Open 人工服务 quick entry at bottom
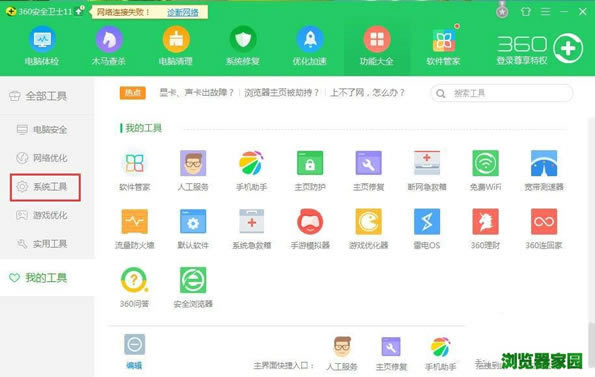This screenshot has width=595, height=377. coord(342,353)
